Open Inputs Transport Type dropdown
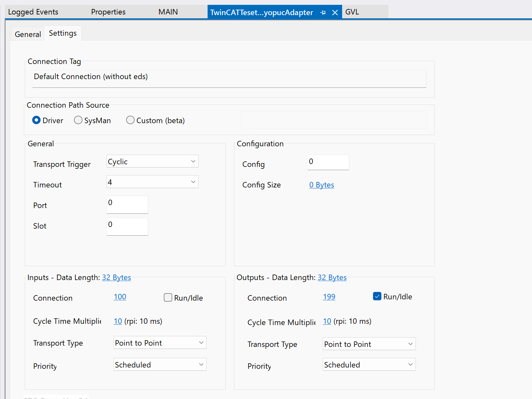The height and width of the screenshot is (399, 532). pos(160,343)
